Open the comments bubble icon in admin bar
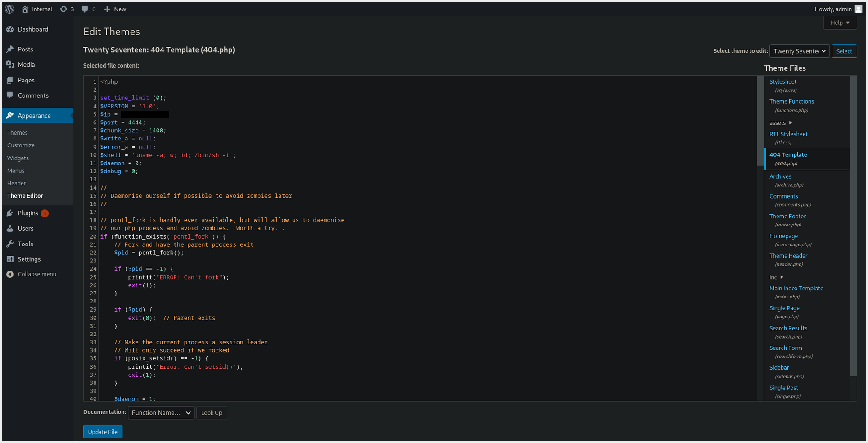Screen dimensions: 868x443 85,9
